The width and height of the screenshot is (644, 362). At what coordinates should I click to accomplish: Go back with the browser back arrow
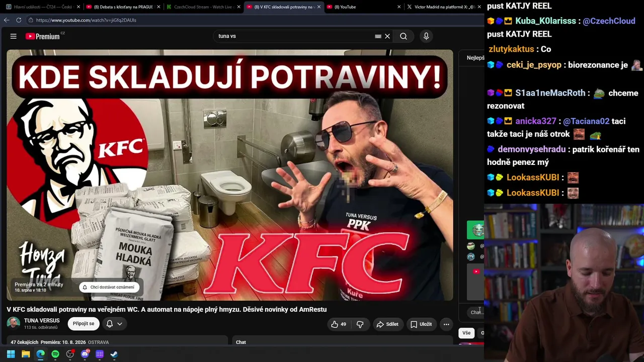7,20
